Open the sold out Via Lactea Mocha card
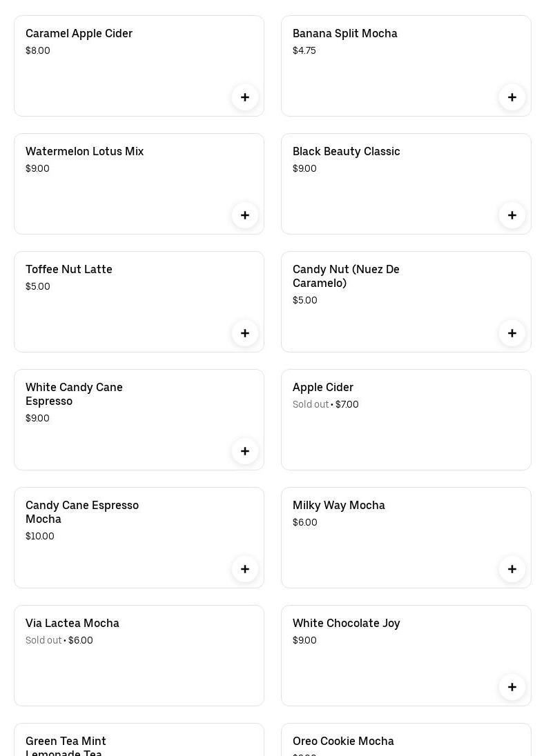The width and height of the screenshot is (555, 756). point(139,655)
